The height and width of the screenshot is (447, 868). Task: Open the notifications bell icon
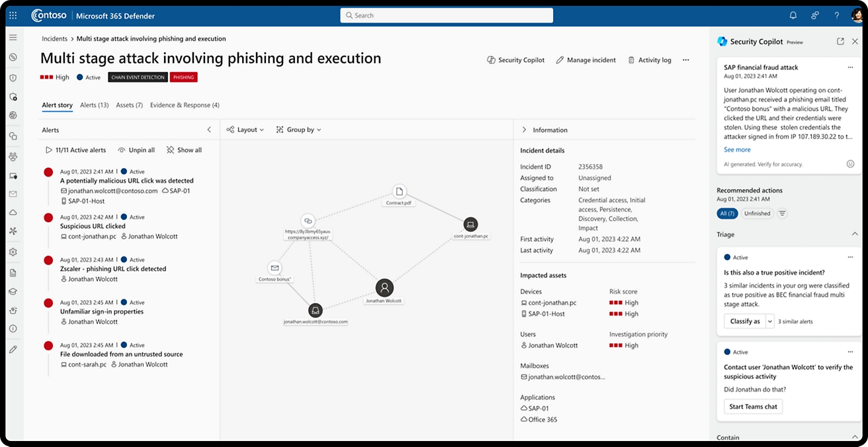coord(793,15)
